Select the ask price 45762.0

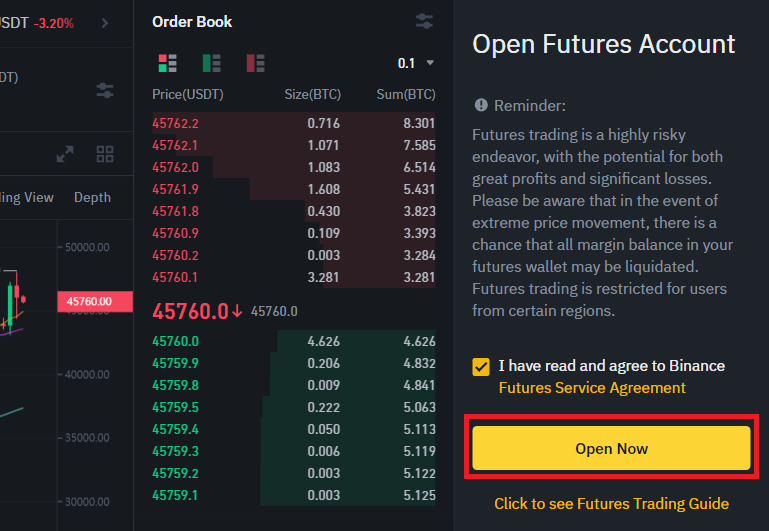176,168
